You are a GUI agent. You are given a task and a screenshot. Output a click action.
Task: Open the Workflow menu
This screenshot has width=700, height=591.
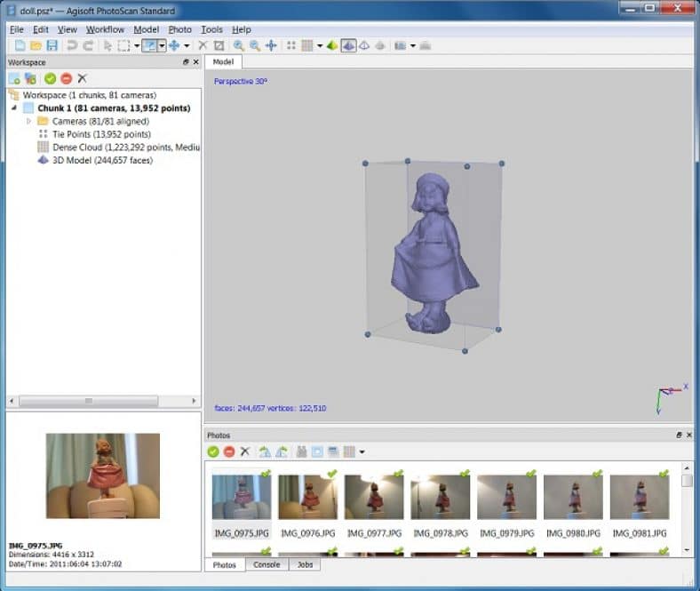click(105, 29)
